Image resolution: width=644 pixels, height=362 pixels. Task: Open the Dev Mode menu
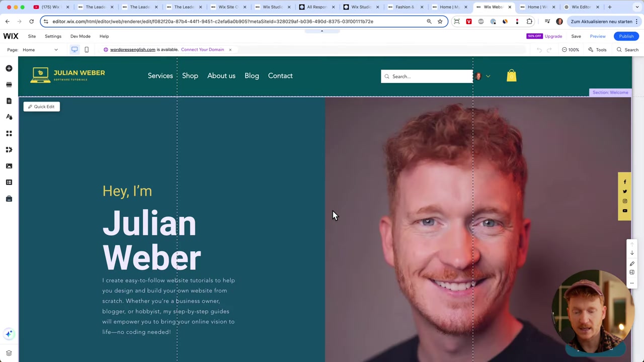click(x=80, y=36)
